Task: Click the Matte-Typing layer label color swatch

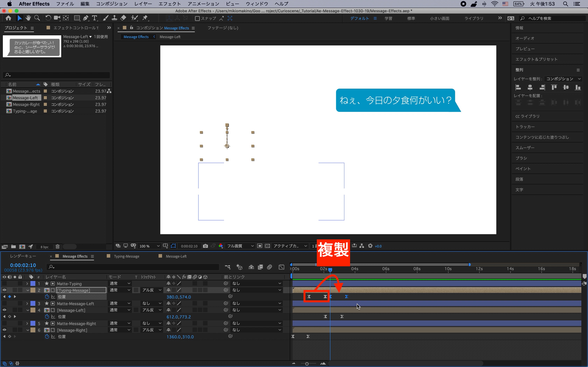Action: (33, 283)
